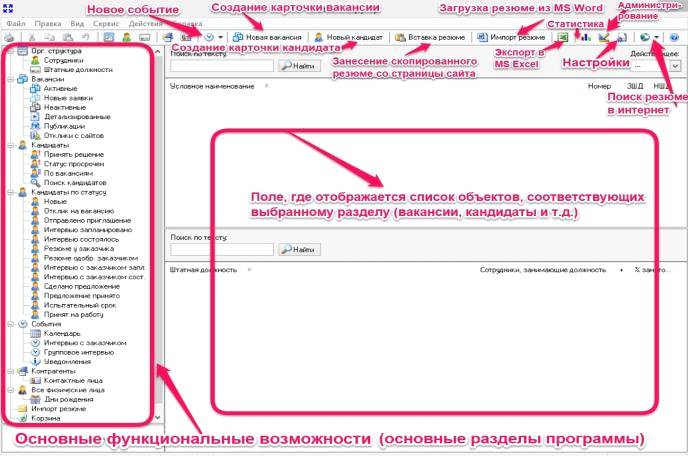Sort by Штатная должность column header

[x=204, y=270]
